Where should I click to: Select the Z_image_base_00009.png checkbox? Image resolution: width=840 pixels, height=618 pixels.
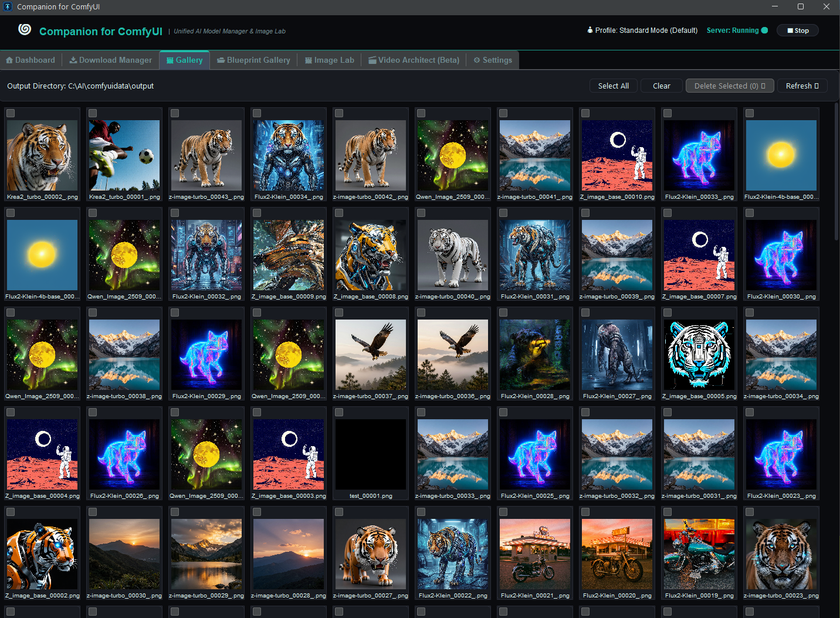257,213
